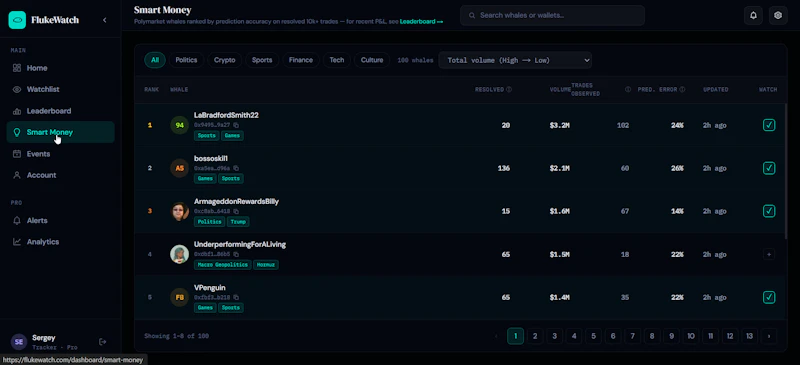Go to pagination page 2
Viewport: 800px width, 365px height.
pos(535,336)
